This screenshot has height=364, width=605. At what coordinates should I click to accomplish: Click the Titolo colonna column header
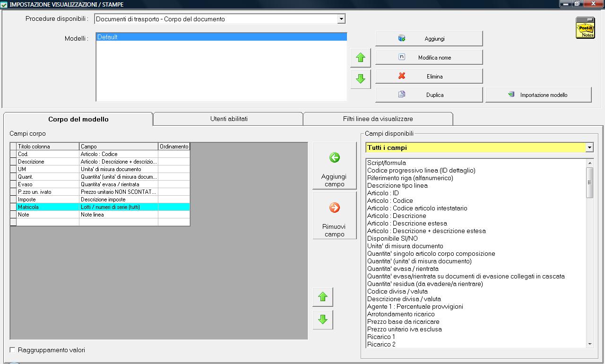click(x=48, y=147)
